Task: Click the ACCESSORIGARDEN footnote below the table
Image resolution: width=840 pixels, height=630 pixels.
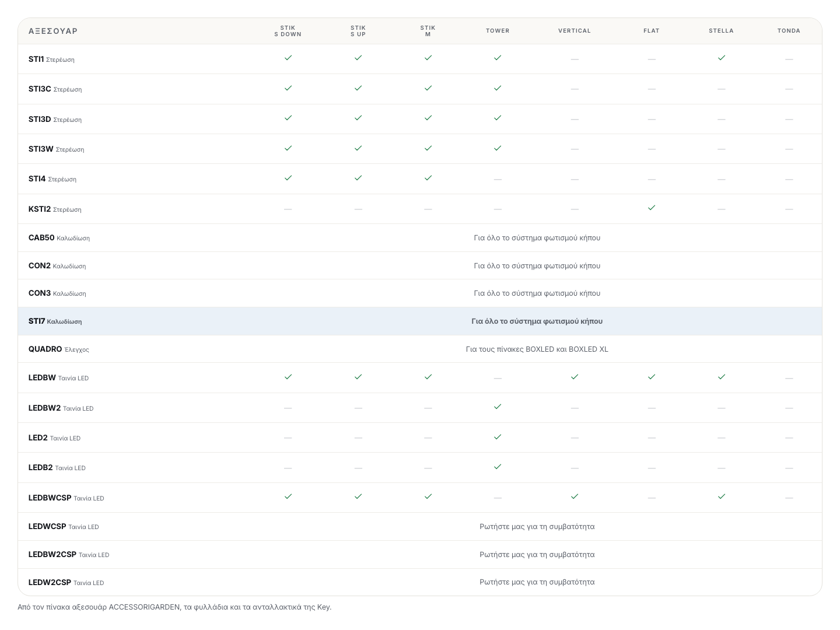Action: (174, 607)
